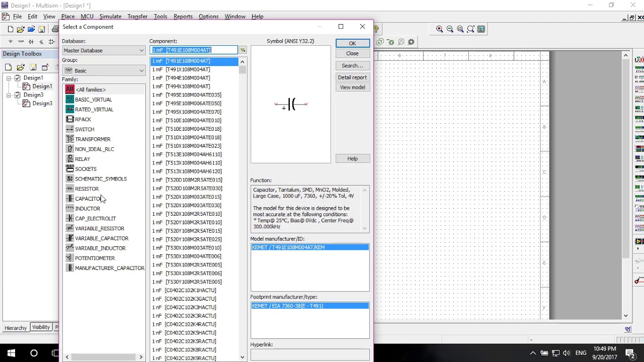
Task: Open the Simulate menu
Action: pos(110,17)
